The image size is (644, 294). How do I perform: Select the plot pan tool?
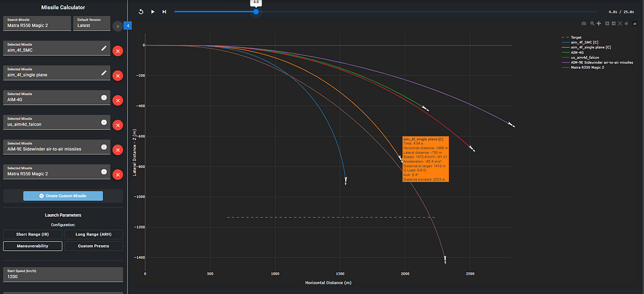[x=599, y=23]
